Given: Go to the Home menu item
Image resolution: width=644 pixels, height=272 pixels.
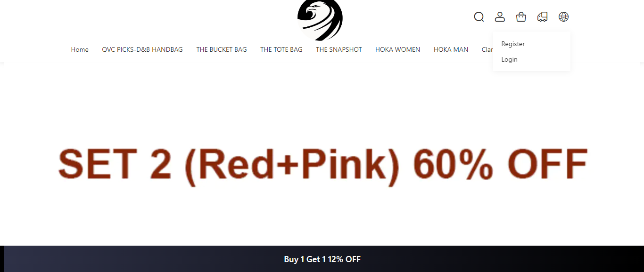Looking at the screenshot, I should (x=80, y=49).
